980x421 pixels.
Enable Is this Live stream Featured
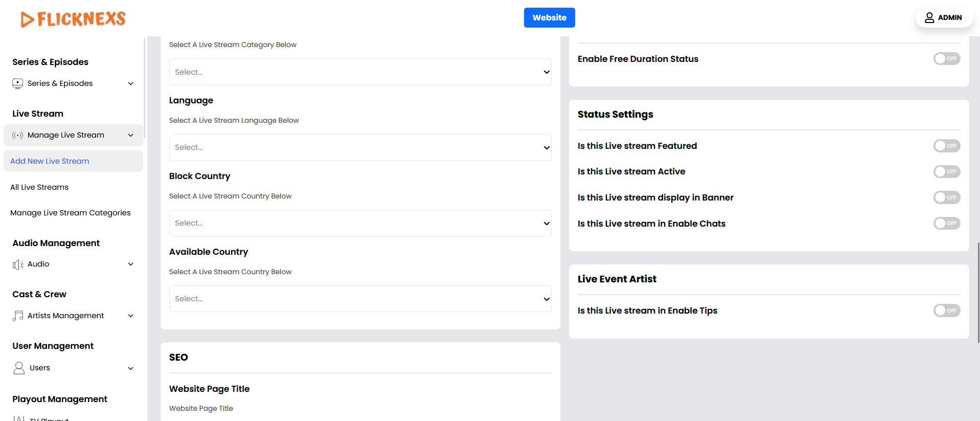click(946, 146)
